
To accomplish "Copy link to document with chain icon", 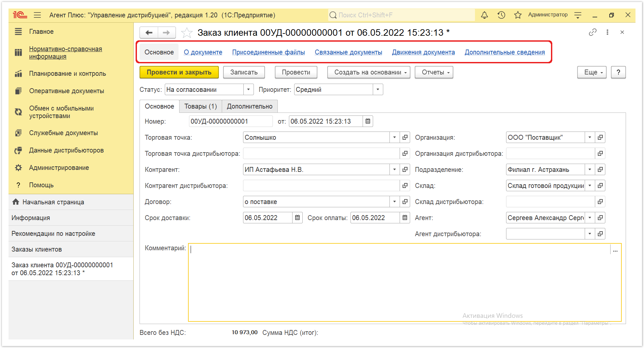I will (x=592, y=32).
